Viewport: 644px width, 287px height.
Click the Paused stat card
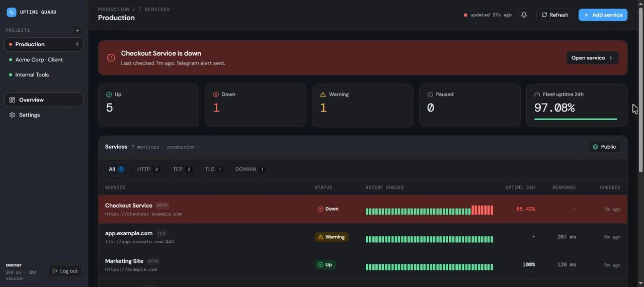point(470,105)
